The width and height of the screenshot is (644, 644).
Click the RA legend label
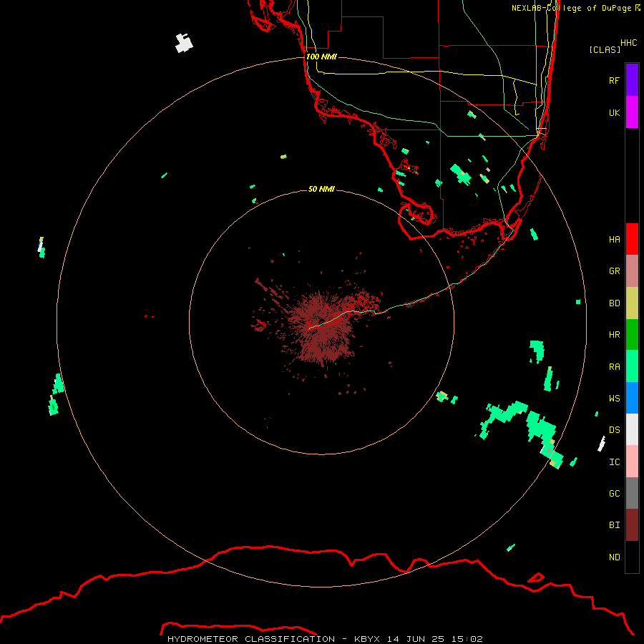coord(614,367)
